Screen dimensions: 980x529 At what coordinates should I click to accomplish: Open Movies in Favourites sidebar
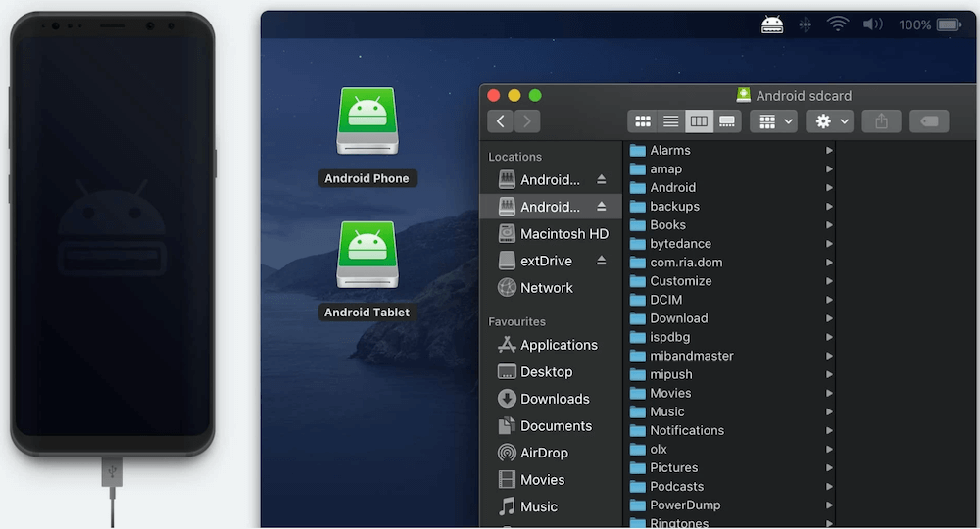coord(550,480)
